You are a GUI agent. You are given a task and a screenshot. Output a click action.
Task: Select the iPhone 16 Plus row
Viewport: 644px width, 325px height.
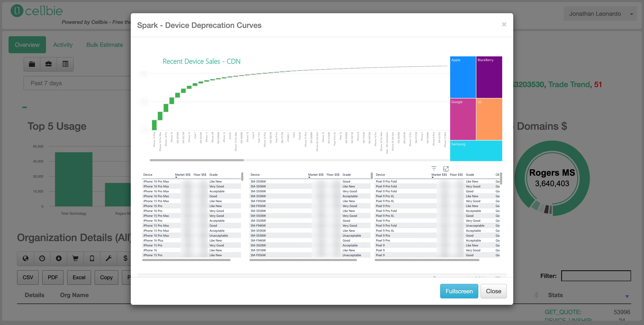[191, 240]
